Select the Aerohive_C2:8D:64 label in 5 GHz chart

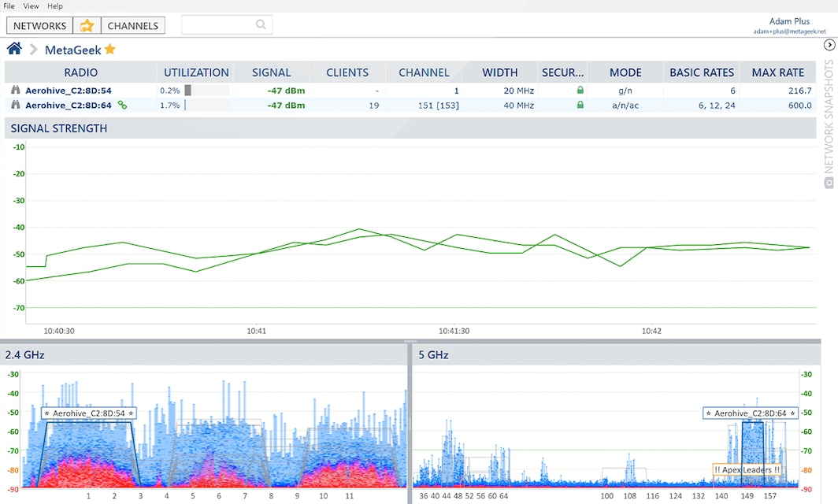pyautogui.click(x=751, y=413)
